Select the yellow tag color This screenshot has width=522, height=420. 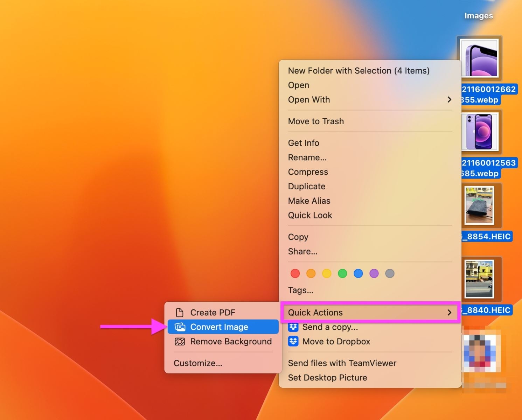327,273
